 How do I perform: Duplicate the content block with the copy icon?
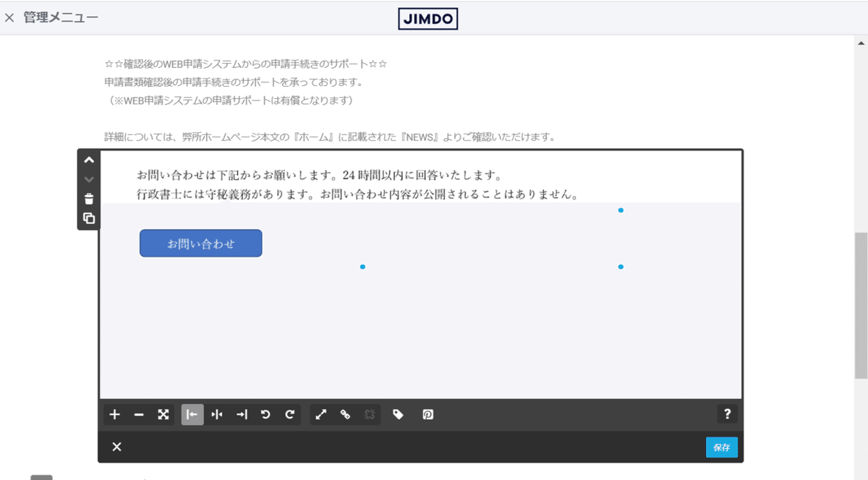pos(88,217)
